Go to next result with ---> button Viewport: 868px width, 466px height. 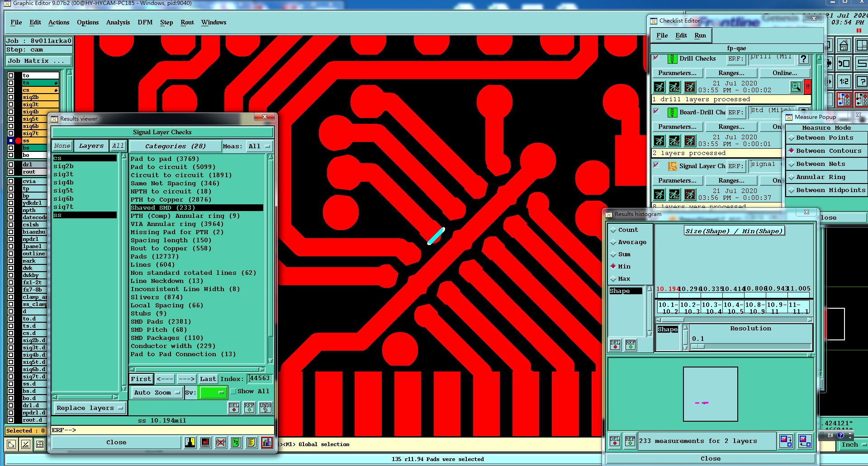pyautogui.click(x=186, y=379)
